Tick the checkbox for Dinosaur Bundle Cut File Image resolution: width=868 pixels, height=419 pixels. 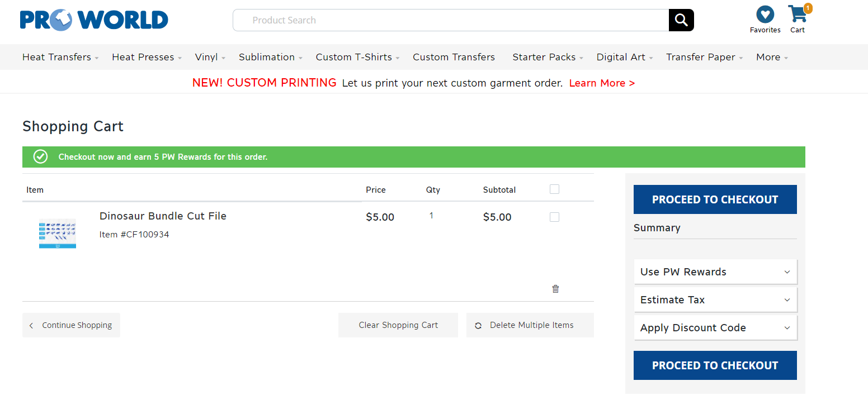click(x=554, y=217)
